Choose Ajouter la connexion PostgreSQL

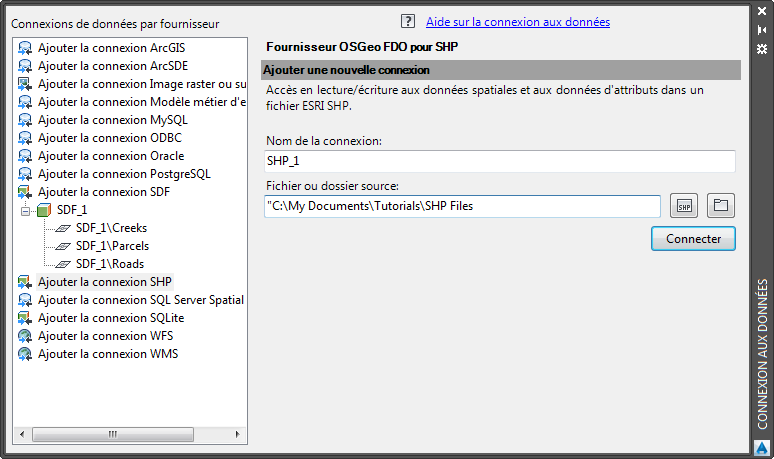(124, 174)
